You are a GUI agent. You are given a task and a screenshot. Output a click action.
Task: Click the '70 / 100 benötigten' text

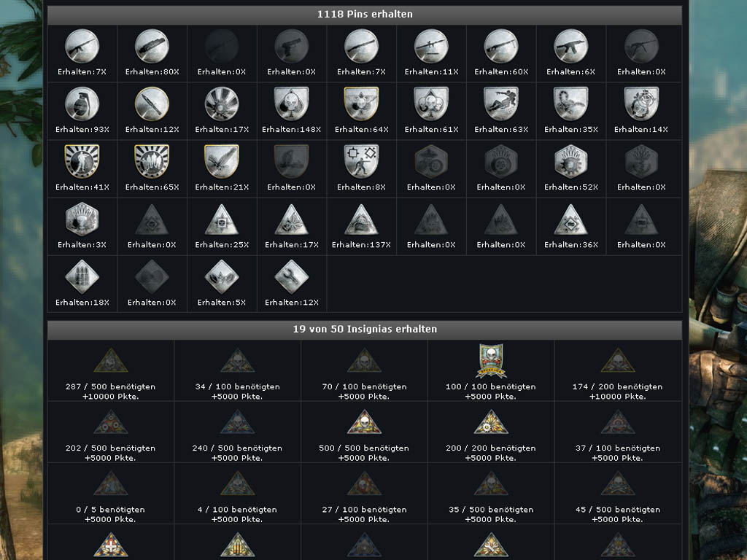click(x=364, y=386)
